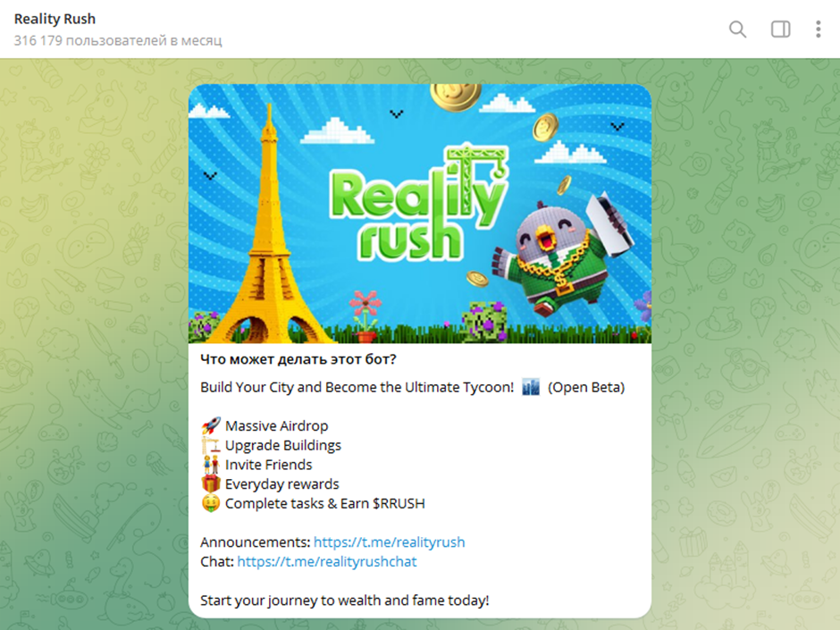Click the gift emoji beside Everyday rewards

[x=211, y=483]
